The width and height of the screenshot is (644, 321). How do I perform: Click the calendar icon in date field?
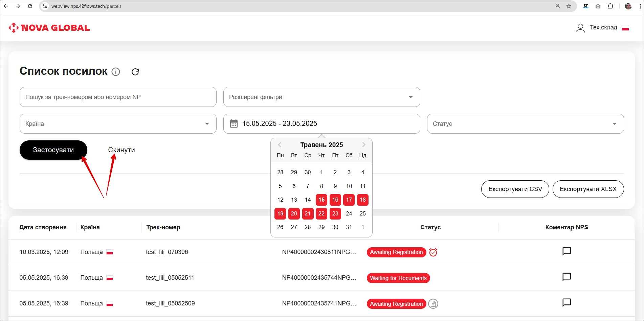coord(234,123)
